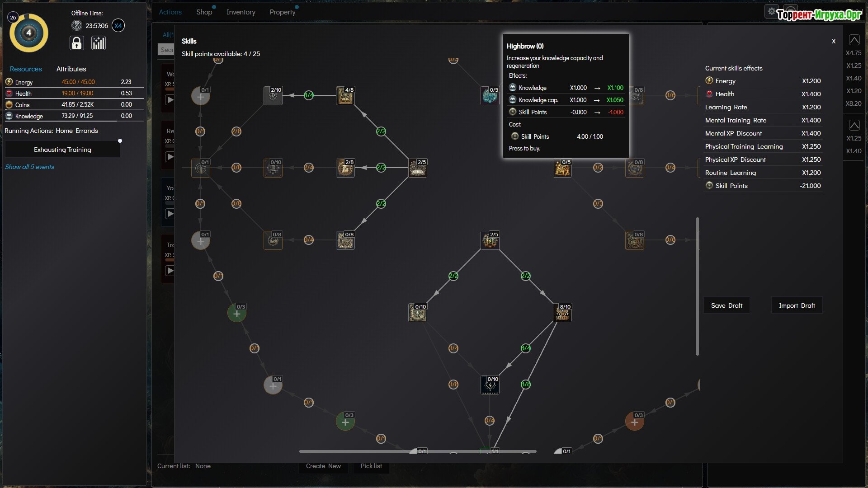The width and height of the screenshot is (868, 488).
Task: Collapse the upper right panel chevron
Action: 854,40
